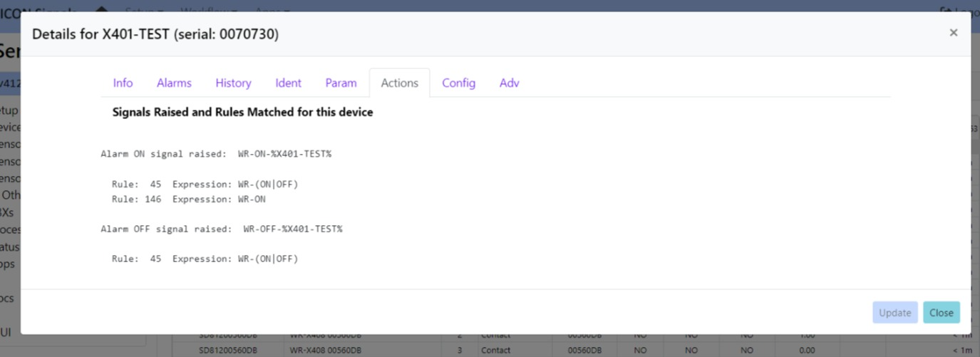The image size is (980, 357).
Task: Click the dialog title for X401-TEST
Action: coord(155,34)
